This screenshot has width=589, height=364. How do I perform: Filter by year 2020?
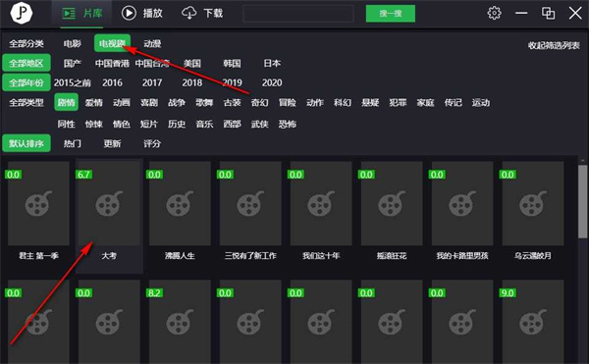coord(272,82)
